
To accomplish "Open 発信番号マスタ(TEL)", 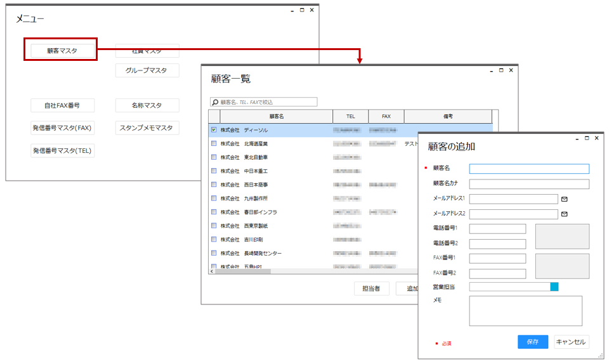I will point(62,150).
